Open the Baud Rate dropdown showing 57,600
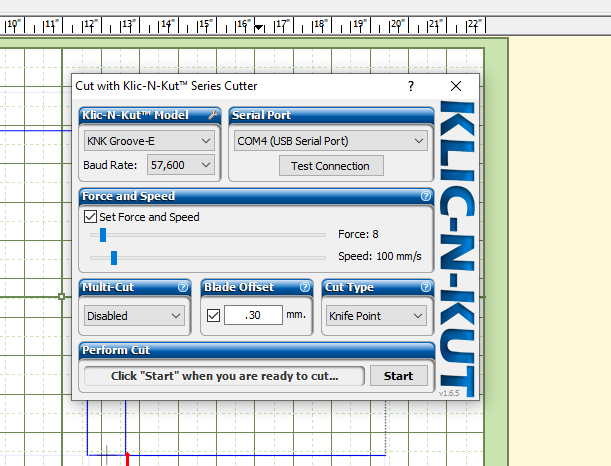 tap(181, 165)
